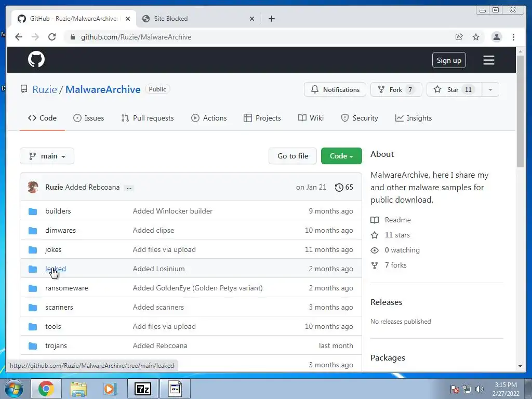Viewport: 532px width, 399px height.
Task: Click the browser forward arrow
Action: [35, 37]
